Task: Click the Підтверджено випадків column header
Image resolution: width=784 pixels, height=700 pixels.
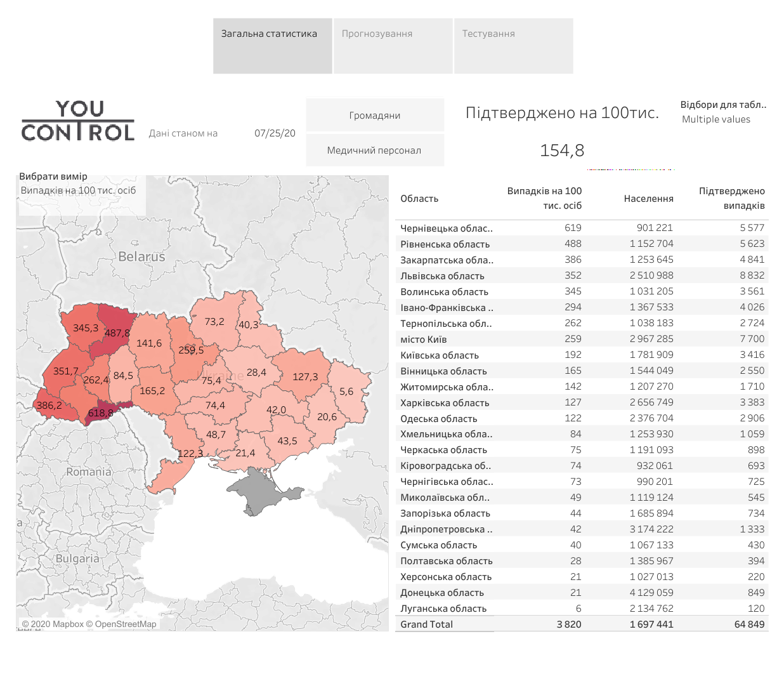Action: click(x=731, y=198)
